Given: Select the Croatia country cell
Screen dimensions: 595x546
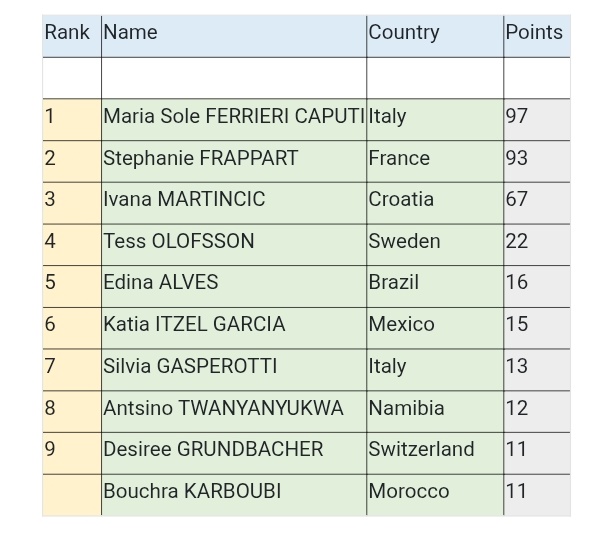Looking at the screenshot, I should (x=435, y=203).
